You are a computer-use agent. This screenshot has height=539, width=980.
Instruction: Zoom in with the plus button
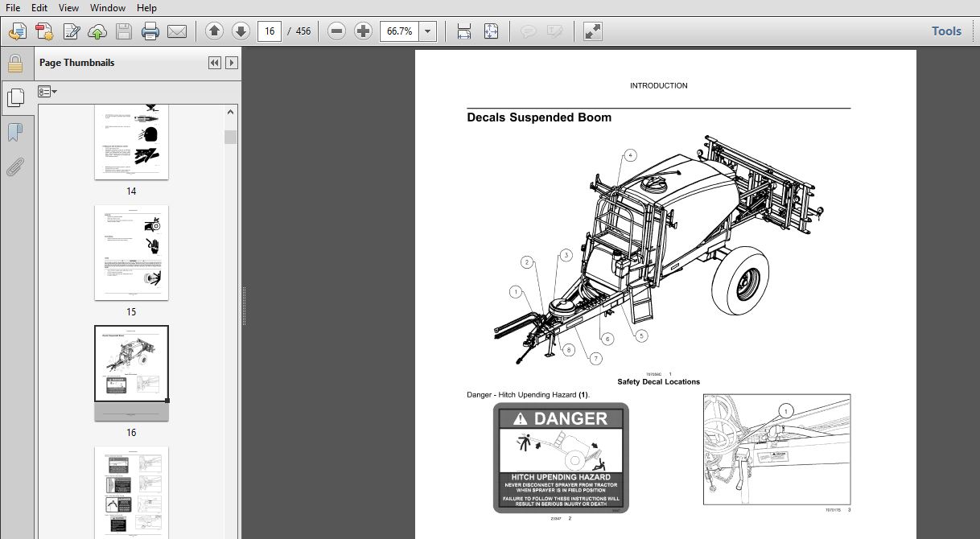pyautogui.click(x=364, y=31)
